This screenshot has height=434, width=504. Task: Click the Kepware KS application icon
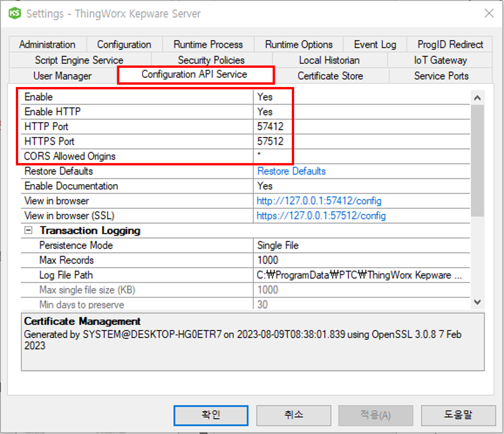point(15,14)
